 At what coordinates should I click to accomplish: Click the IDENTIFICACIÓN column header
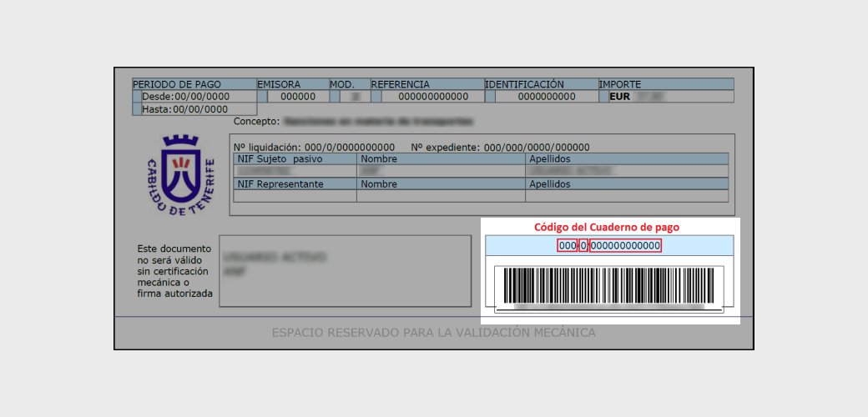pyautogui.click(x=542, y=84)
